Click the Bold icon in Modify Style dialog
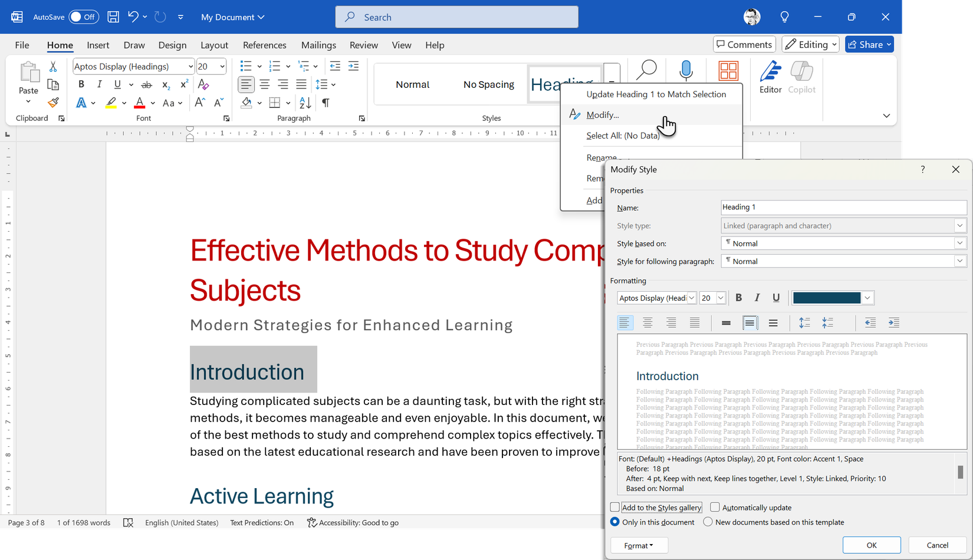Image resolution: width=973 pixels, height=560 pixels. (738, 298)
